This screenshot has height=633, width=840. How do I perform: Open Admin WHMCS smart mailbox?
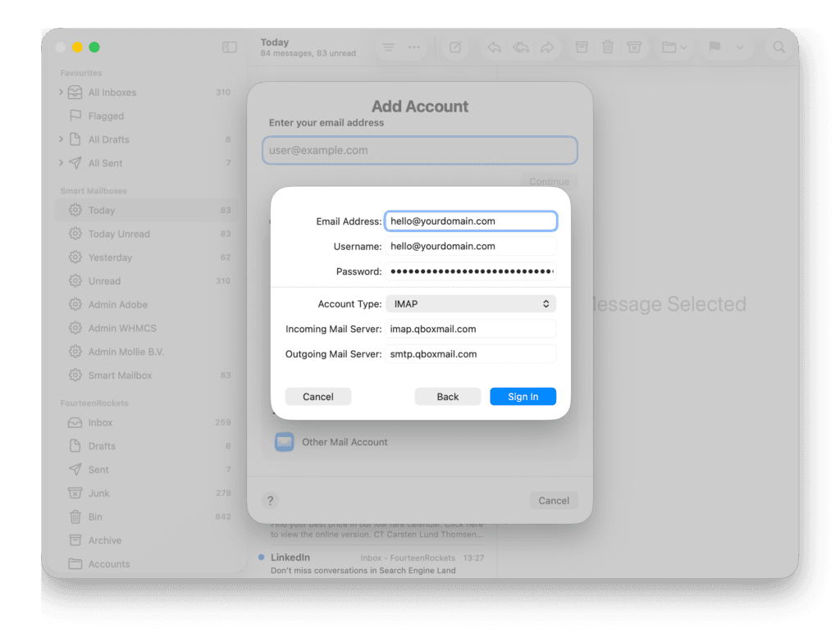coord(146,328)
